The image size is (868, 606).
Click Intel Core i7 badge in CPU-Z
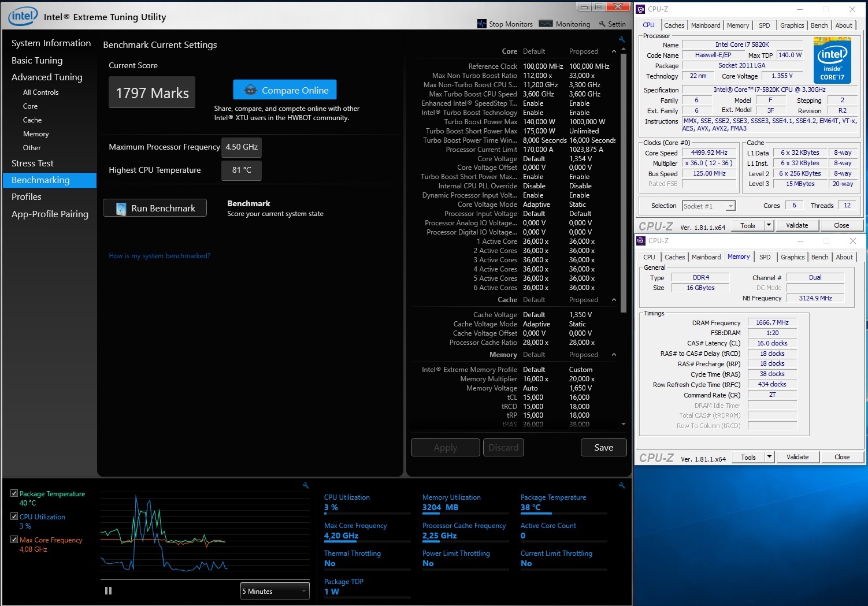pyautogui.click(x=832, y=60)
